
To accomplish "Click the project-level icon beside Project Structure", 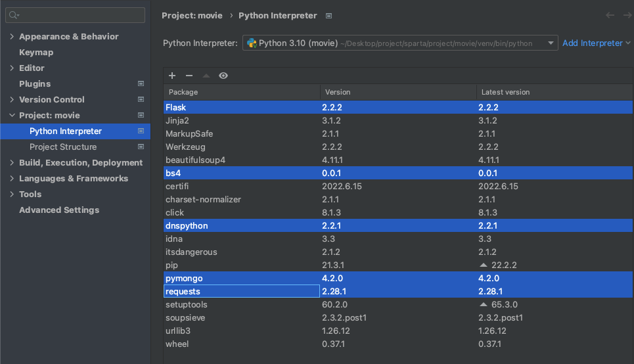I will (x=141, y=147).
